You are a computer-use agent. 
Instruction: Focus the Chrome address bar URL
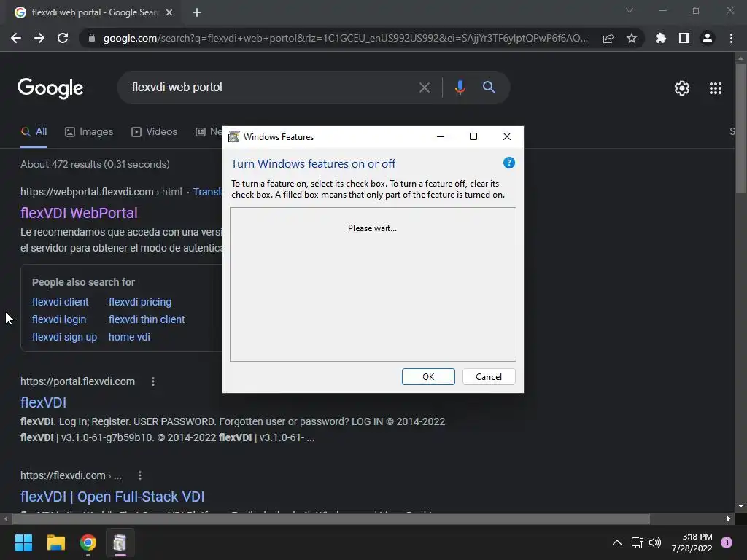[x=345, y=38]
